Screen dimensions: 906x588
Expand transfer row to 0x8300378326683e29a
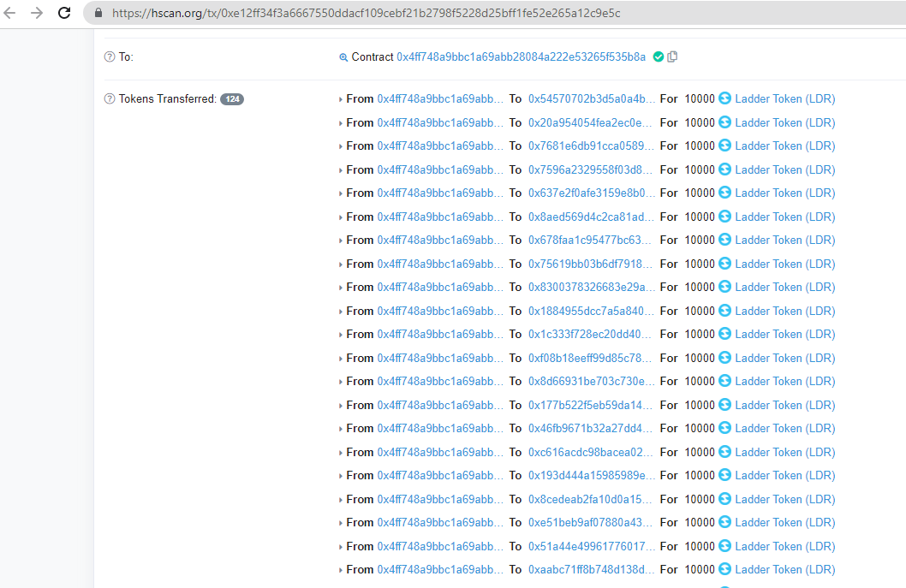tap(340, 288)
